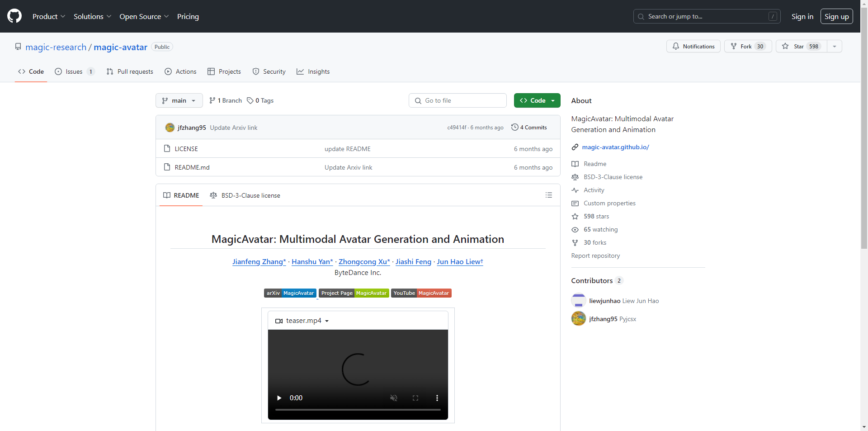
Task: Open the Activity link
Action: (x=594, y=190)
